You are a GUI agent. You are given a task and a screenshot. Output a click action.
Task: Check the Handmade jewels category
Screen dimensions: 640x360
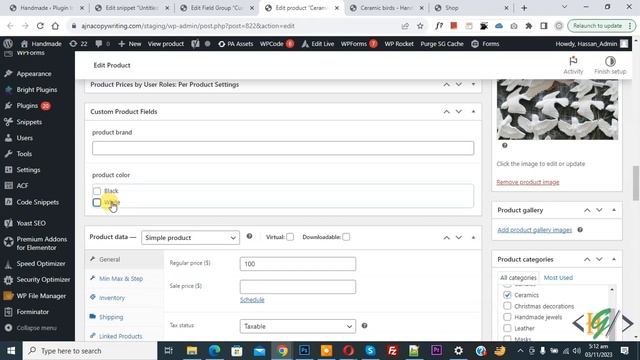click(507, 317)
